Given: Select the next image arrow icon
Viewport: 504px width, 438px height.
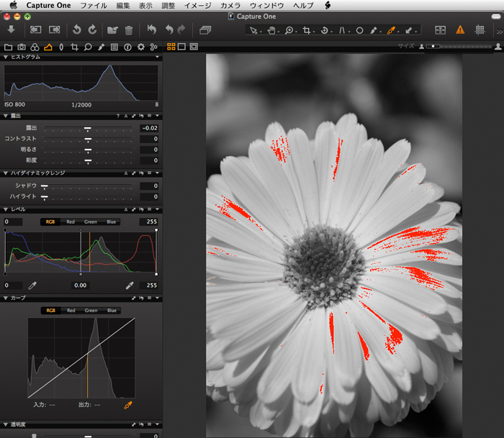Looking at the screenshot, I should coord(55,30).
